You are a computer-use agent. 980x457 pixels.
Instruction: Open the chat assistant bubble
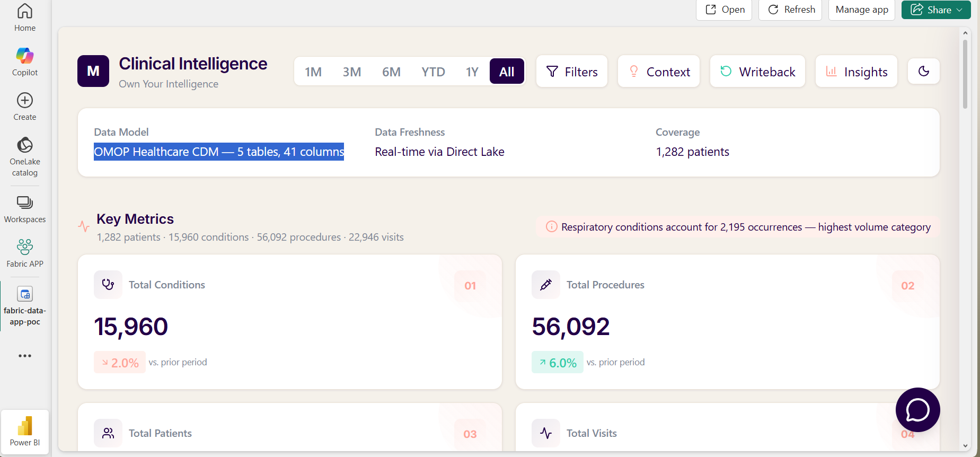click(x=918, y=410)
